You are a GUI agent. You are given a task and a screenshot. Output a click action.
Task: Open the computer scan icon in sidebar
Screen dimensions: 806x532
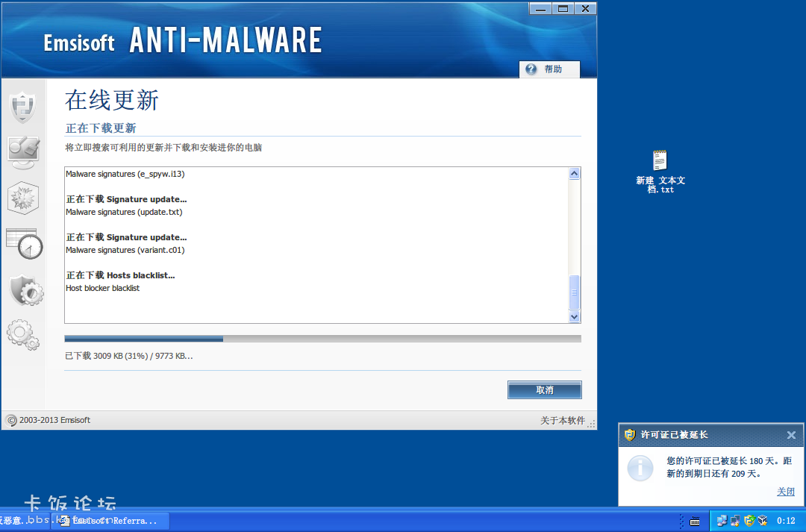(x=23, y=153)
